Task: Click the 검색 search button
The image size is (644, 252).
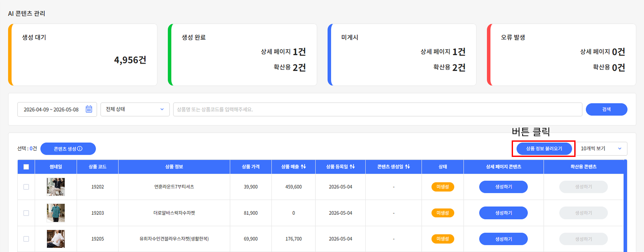Action: point(606,109)
